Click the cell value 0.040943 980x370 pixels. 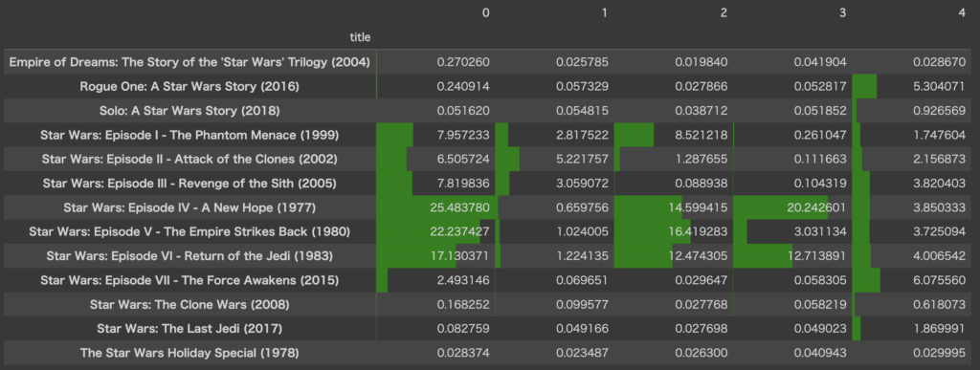820,353
